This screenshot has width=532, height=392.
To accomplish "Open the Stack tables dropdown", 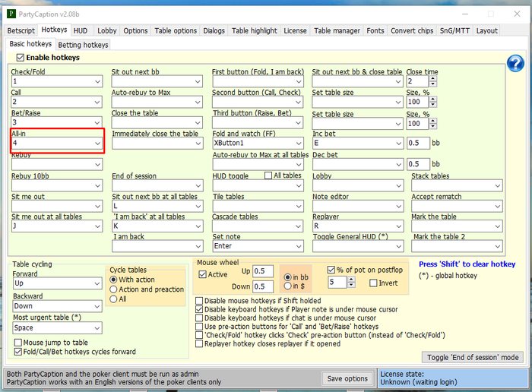I will click(457, 185).
